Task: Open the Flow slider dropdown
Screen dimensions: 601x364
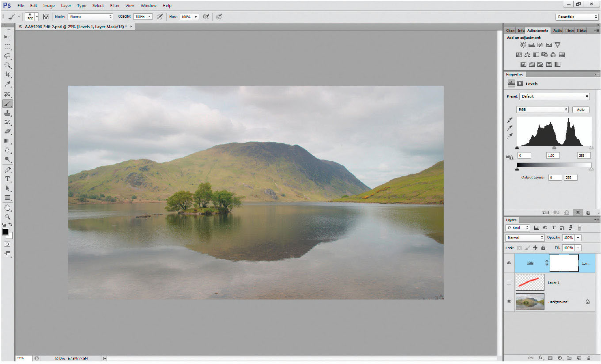Action: point(195,16)
